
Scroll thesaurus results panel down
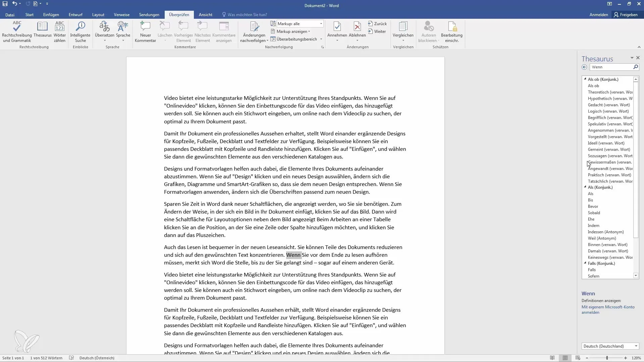(x=636, y=276)
